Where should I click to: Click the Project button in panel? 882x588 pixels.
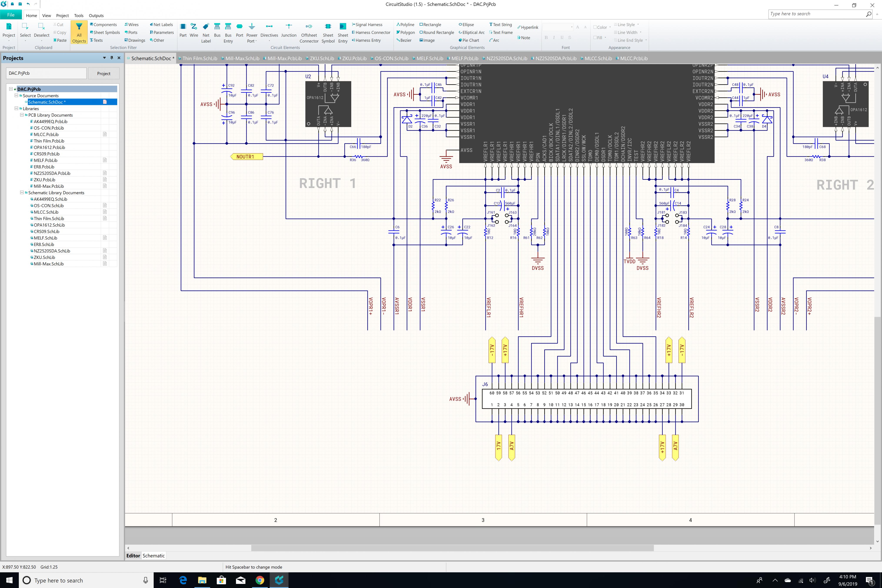pos(103,73)
